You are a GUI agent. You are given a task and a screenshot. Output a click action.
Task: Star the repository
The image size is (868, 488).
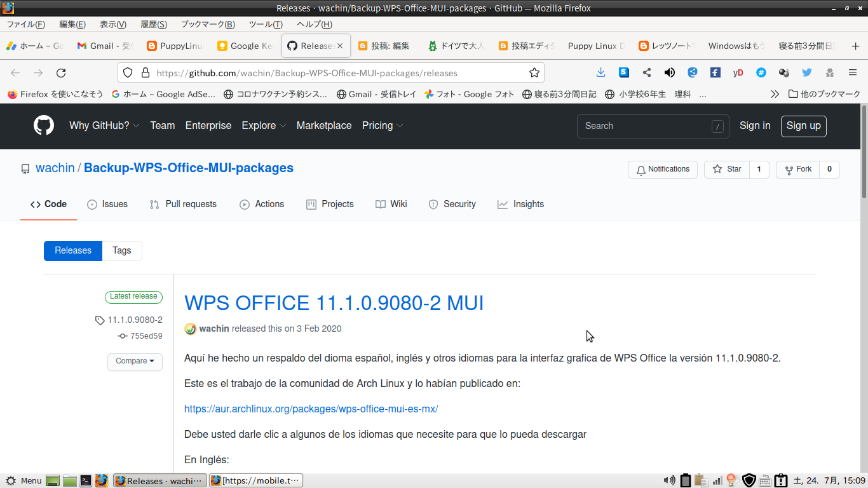click(x=727, y=169)
